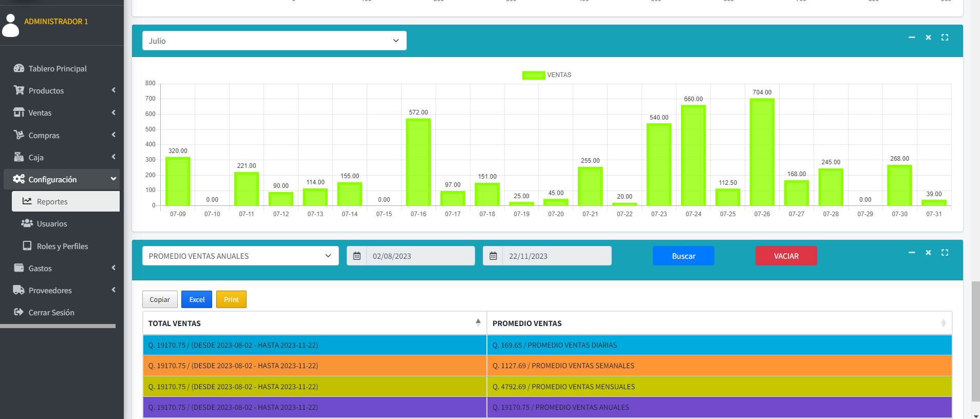Expand the Ventas submenu
980x419 pixels.
pyautogui.click(x=114, y=112)
